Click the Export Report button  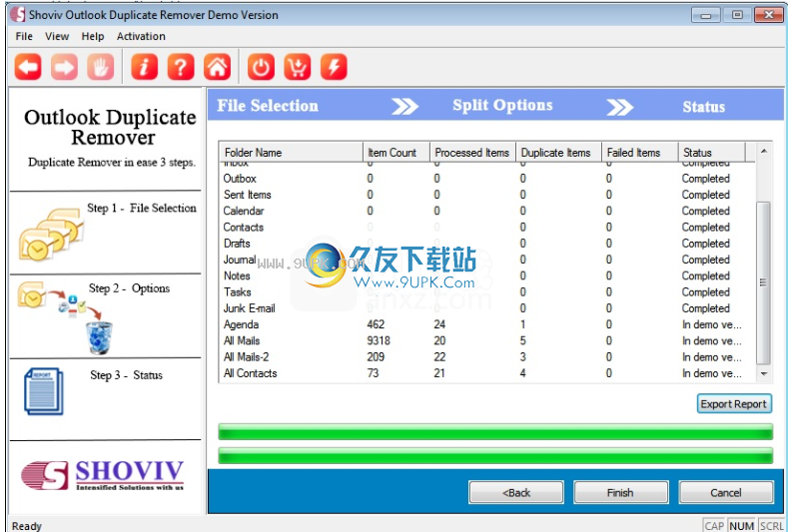(734, 404)
